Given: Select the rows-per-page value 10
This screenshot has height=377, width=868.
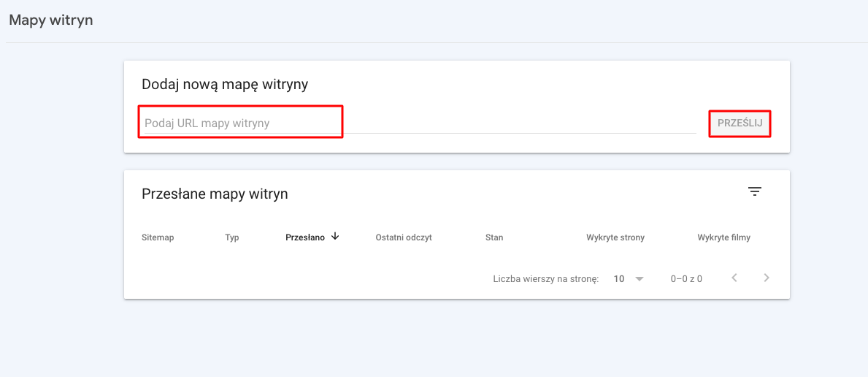Looking at the screenshot, I should click(619, 279).
